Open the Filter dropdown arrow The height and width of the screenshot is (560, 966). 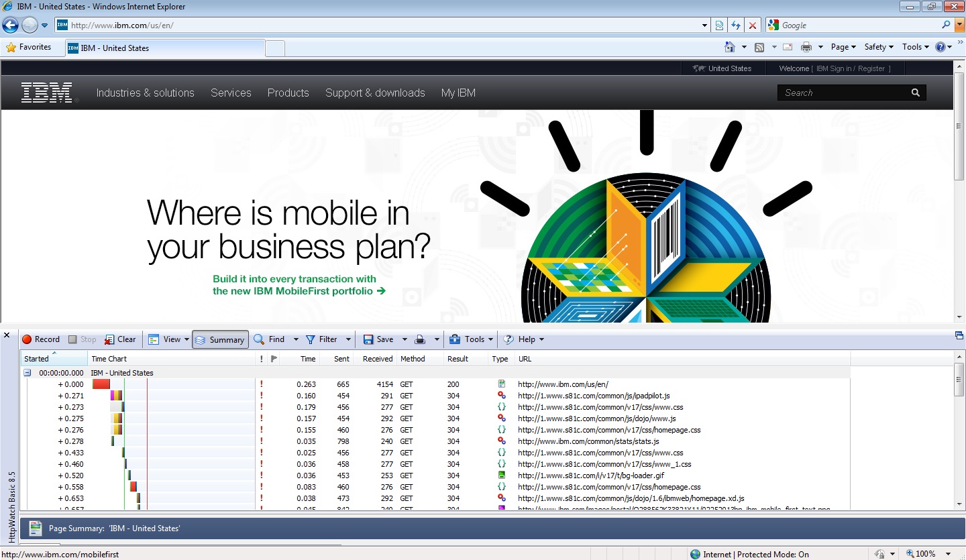348,339
